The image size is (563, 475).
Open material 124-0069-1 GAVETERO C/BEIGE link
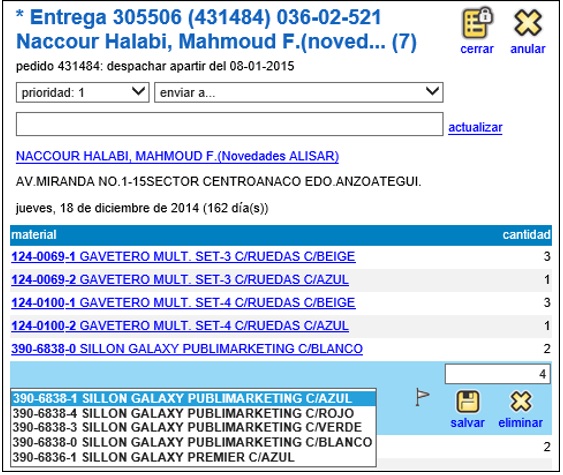pos(183,257)
